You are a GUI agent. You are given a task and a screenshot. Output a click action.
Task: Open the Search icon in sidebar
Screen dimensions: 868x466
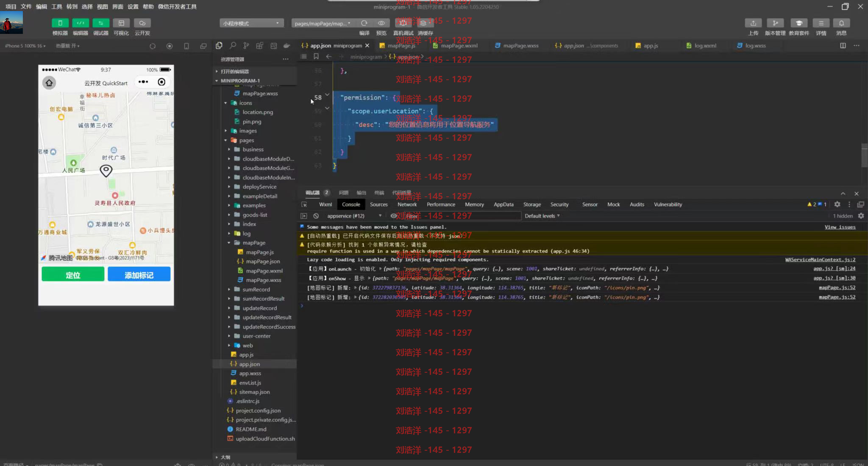233,45
